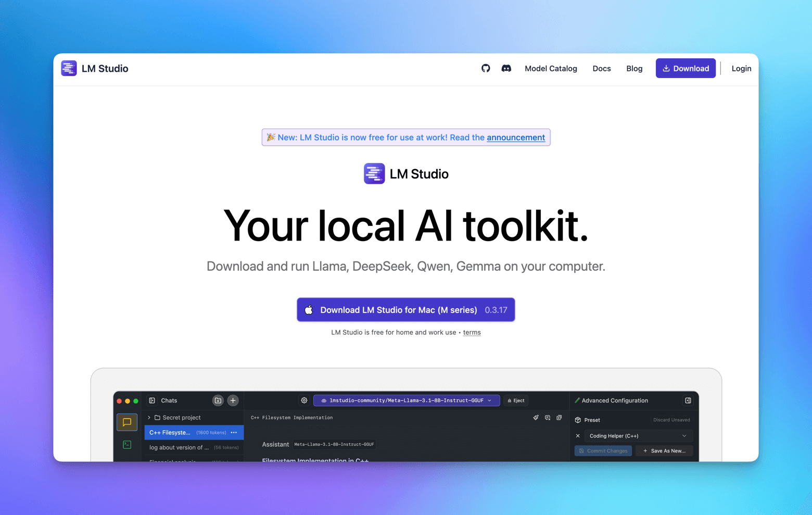The width and height of the screenshot is (812, 515).
Task: Open Model Catalog in the navbar
Action: (551, 68)
